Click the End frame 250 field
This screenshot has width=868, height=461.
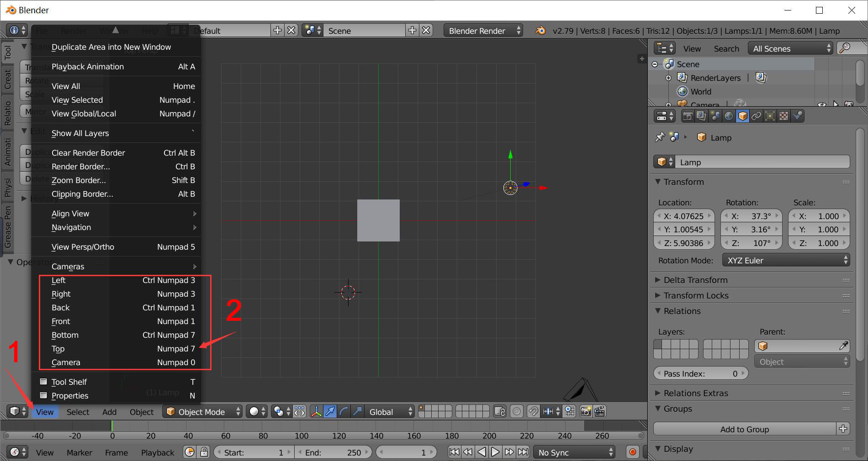pos(333,452)
